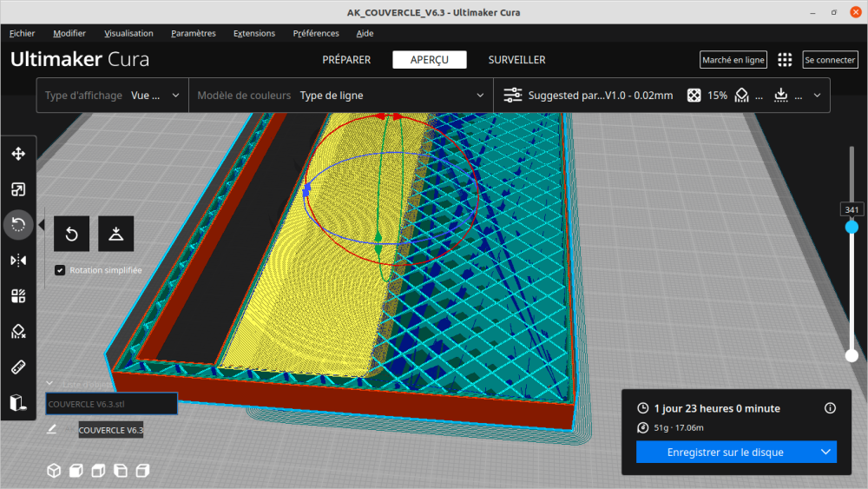Switch to front camera view
Image resolution: width=868 pixels, height=489 pixels.
click(x=76, y=471)
